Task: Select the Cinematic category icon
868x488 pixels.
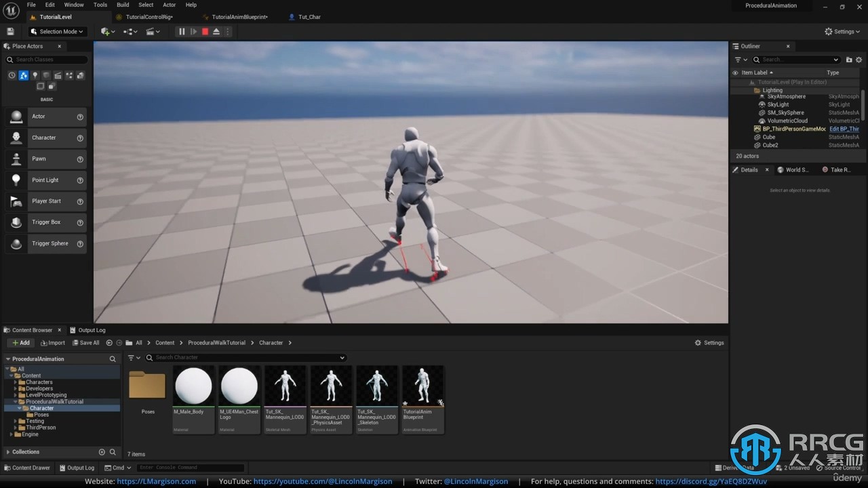Action: 58,75
